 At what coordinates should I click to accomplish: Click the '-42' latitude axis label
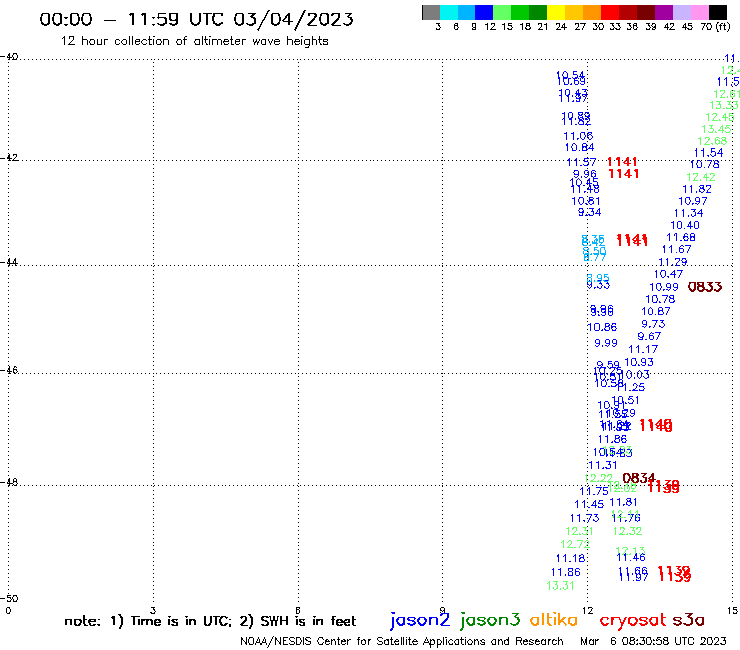click(9, 158)
